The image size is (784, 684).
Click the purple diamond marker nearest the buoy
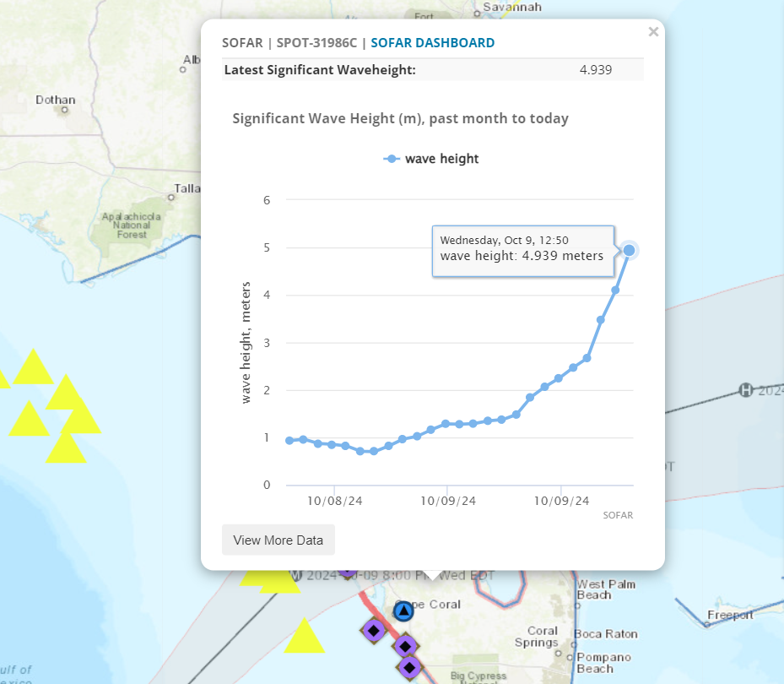coord(374,629)
